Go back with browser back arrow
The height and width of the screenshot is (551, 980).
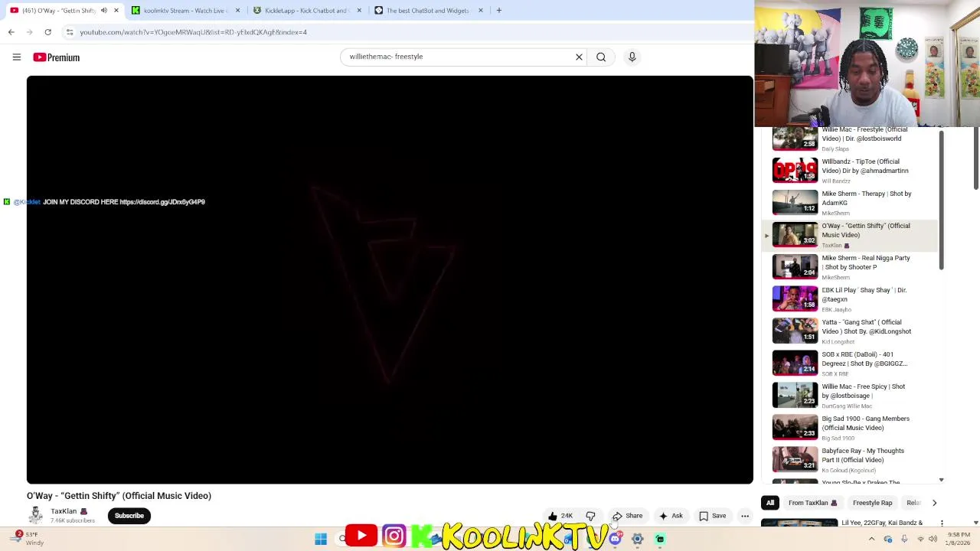pyautogui.click(x=11, y=32)
